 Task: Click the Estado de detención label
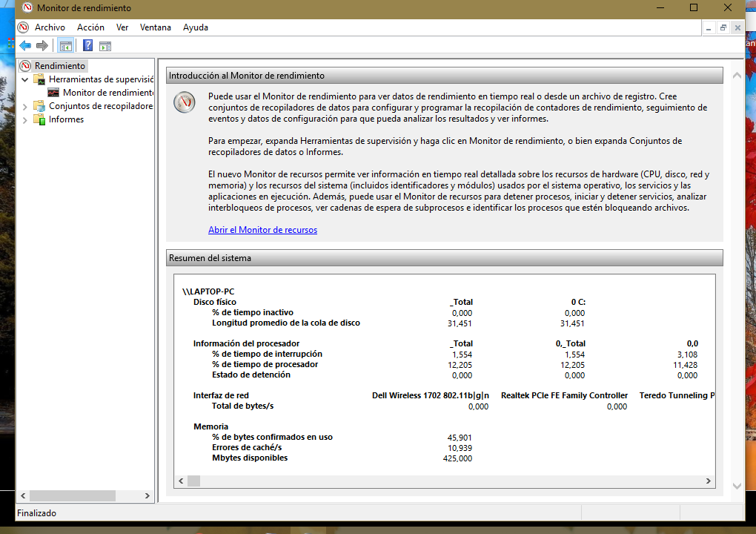tap(251, 375)
